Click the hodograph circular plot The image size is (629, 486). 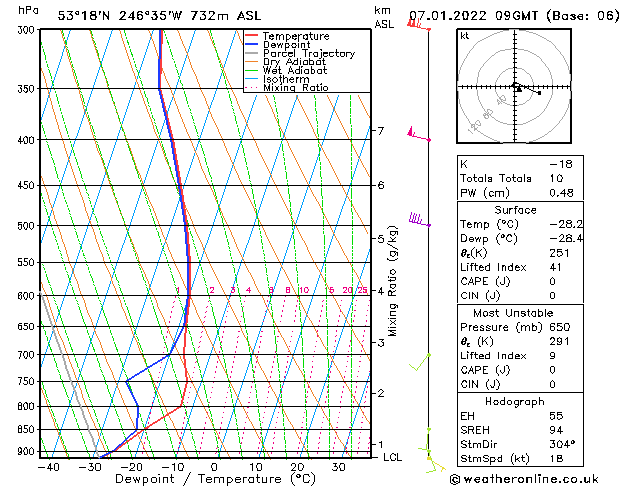click(514, 86)
